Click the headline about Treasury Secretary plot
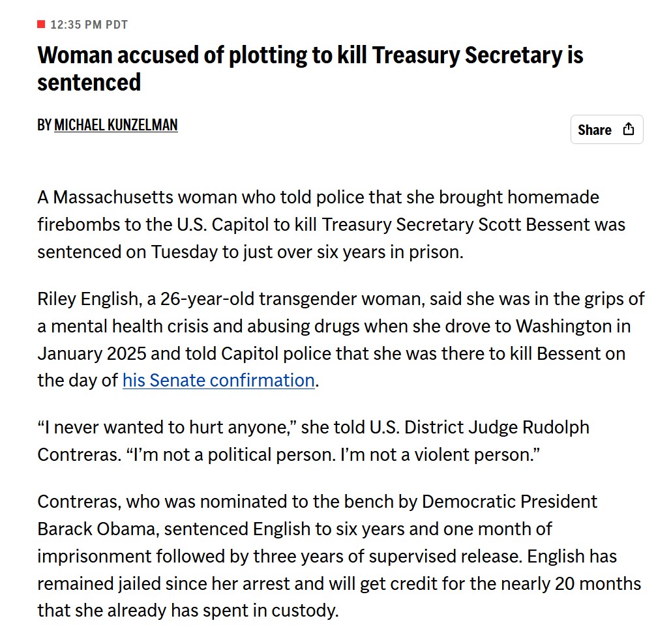 pyautogui.click(x=310, y=68)
